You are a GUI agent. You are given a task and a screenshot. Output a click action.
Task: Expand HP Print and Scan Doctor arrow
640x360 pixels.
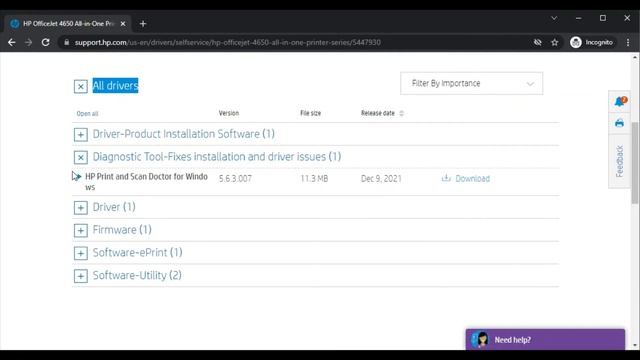78,177
